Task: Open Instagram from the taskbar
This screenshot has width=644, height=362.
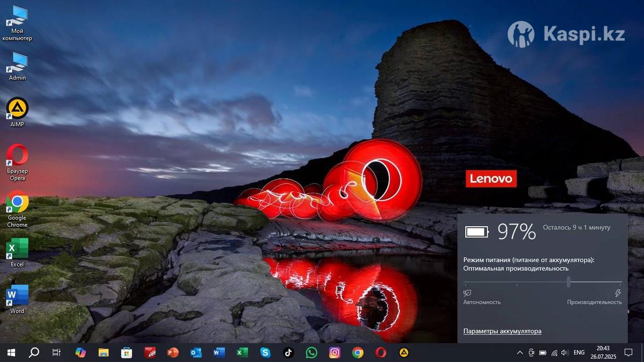Action: (x=335, y=353)
